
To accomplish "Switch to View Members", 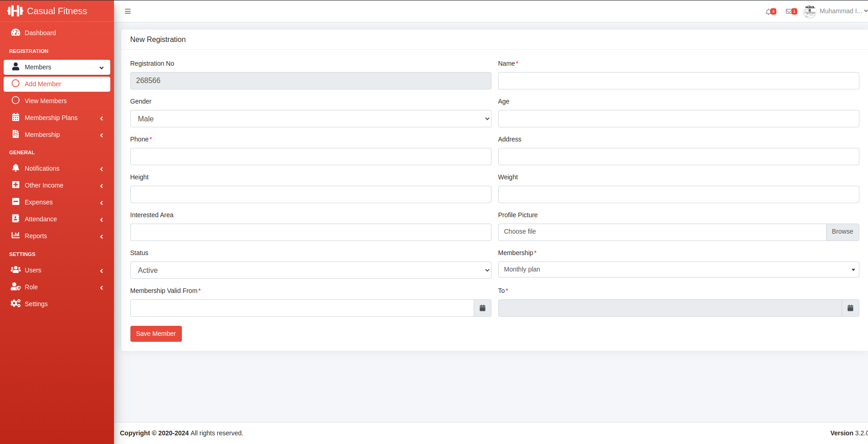I will pyautogui.click(x=46, y=100).
